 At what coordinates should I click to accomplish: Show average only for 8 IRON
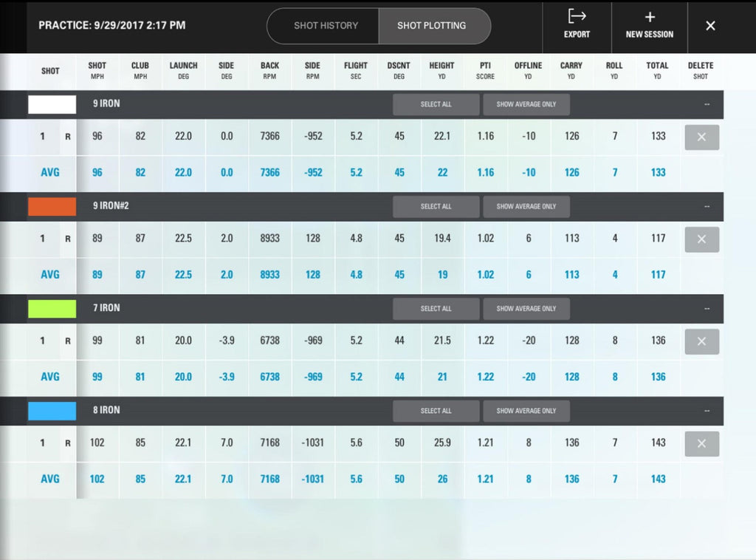526,411
